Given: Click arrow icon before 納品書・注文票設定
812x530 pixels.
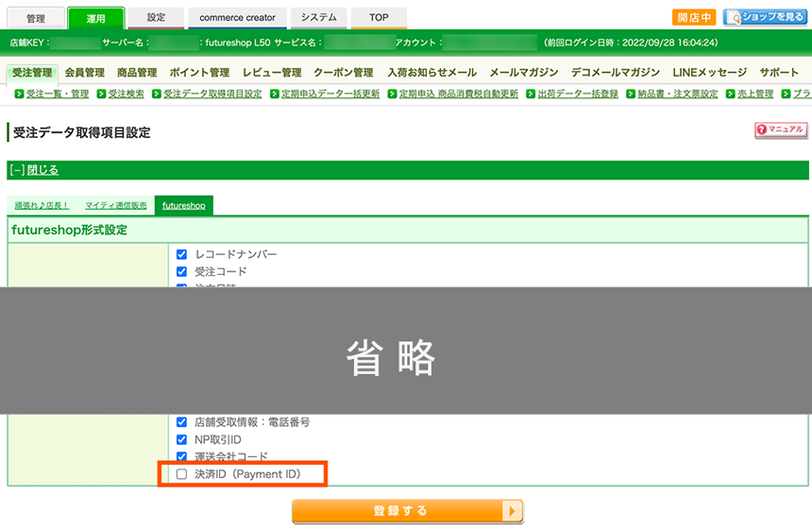Looking at the screenshot, I should click(x=630, y=94).
